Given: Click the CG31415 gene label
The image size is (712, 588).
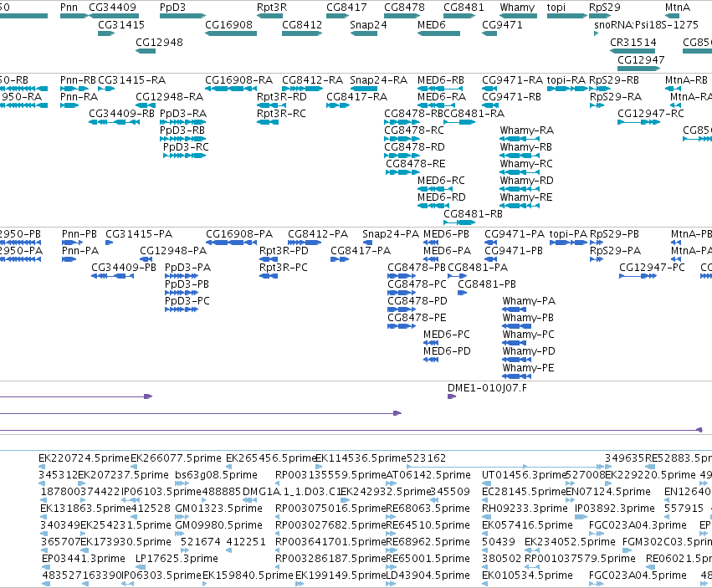Looking at the screenshot, I should point(121,24).
